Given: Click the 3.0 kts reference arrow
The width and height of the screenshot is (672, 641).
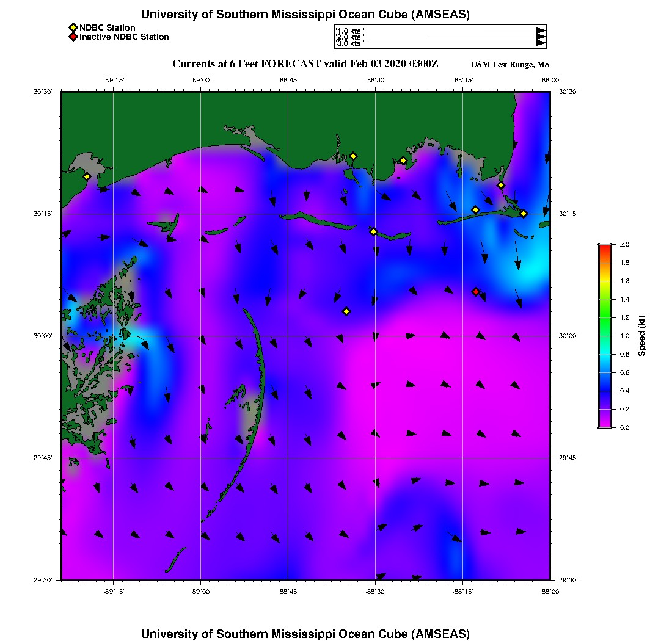Looking at the screenshot, I should pos(457,43).
